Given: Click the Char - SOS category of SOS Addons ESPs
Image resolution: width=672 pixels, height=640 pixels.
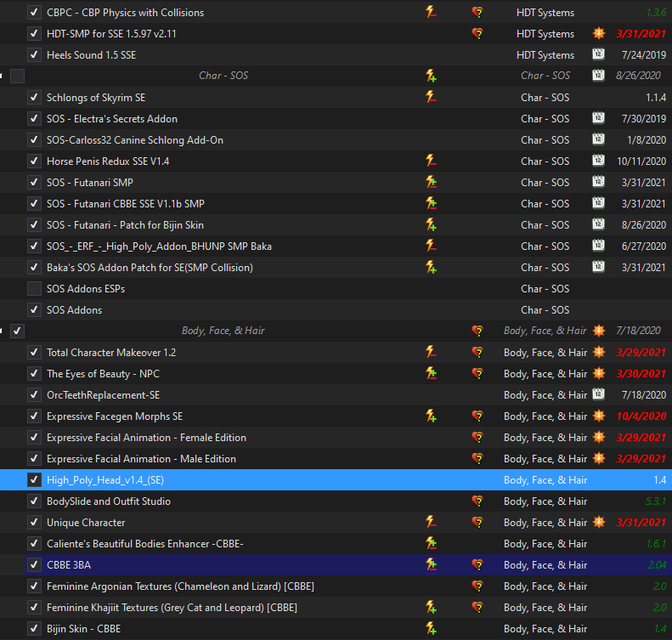Looking at the screenshot, I should pos(545,288).
